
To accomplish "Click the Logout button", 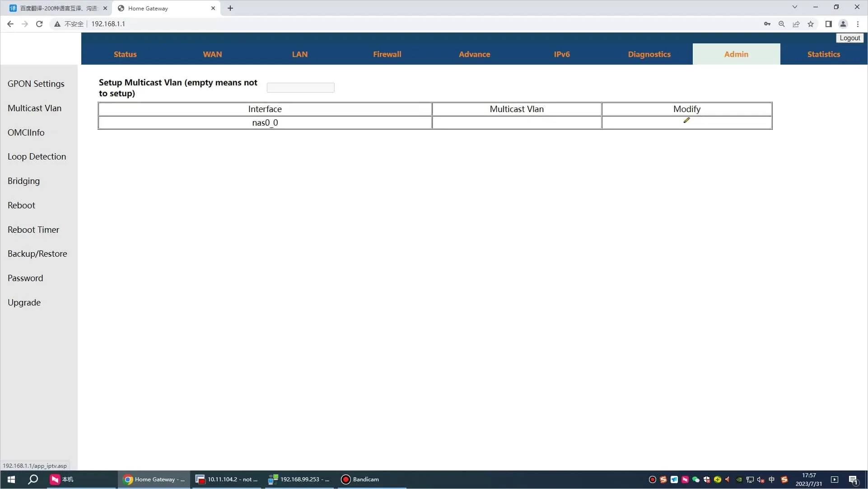I will click(x=849, y=38).
